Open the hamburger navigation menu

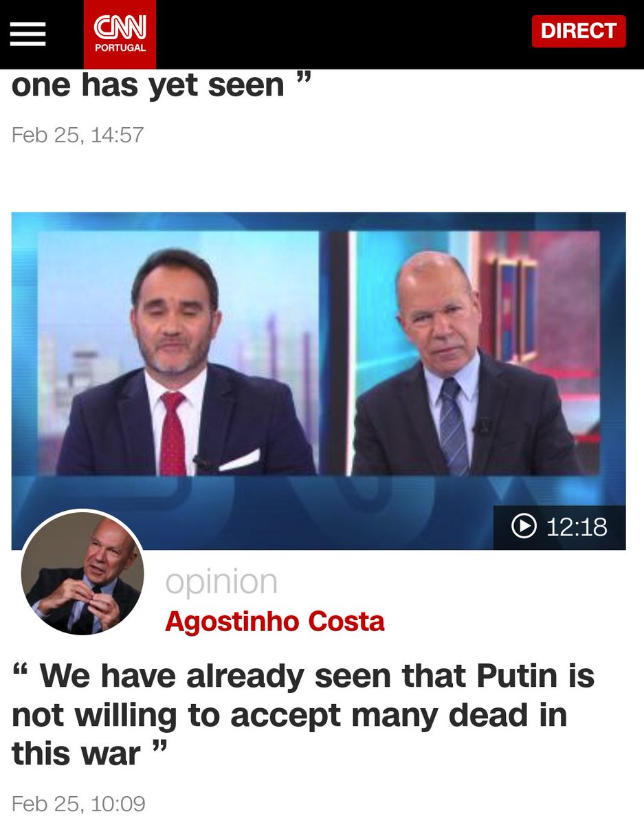click(27, 33)
